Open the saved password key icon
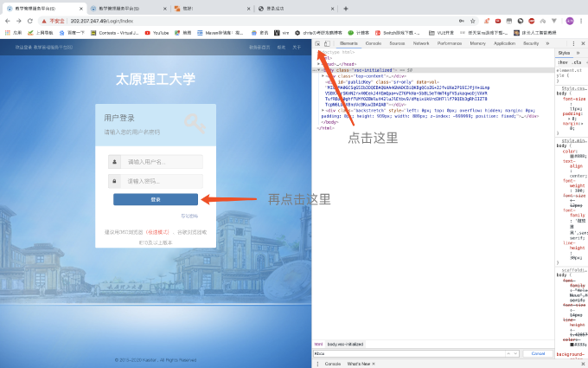 tap(462, 21)
